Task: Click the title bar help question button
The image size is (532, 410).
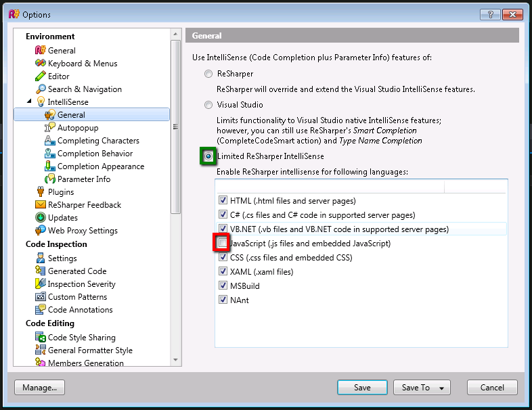Action: pos(490,14)
